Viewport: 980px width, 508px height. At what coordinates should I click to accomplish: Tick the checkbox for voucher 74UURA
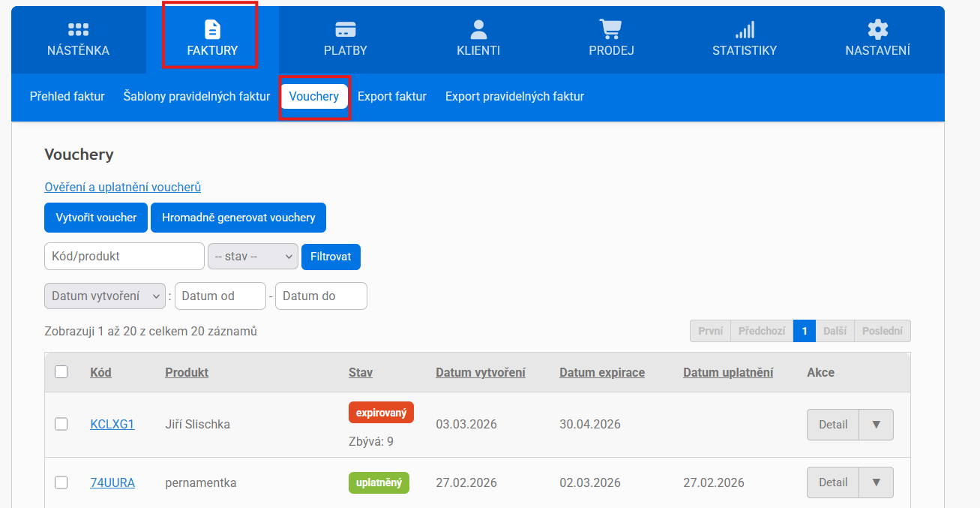(x=61, y=482)
